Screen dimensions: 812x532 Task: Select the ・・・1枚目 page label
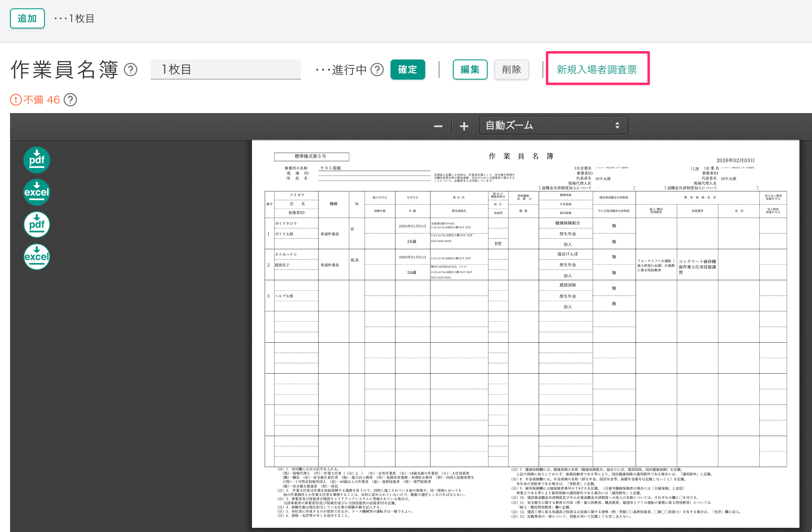(73, 18)
